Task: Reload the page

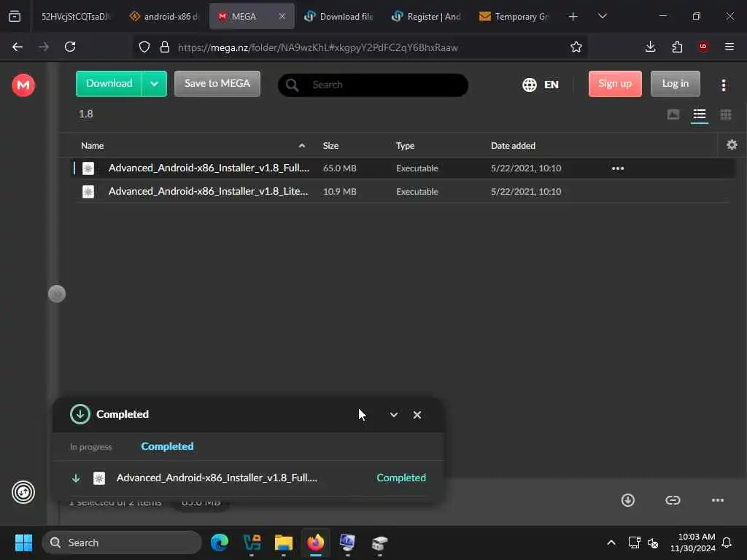Action: pos(70,47)
